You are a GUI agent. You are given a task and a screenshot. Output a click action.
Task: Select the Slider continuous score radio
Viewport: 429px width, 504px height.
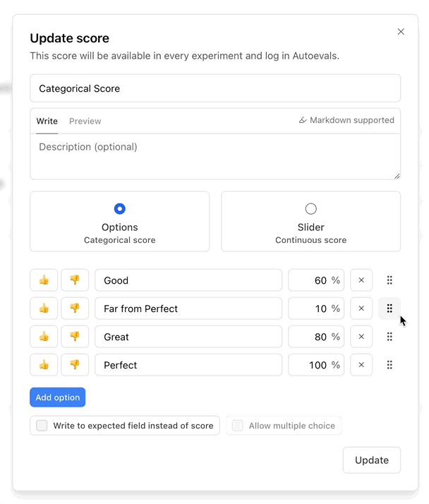310,209
